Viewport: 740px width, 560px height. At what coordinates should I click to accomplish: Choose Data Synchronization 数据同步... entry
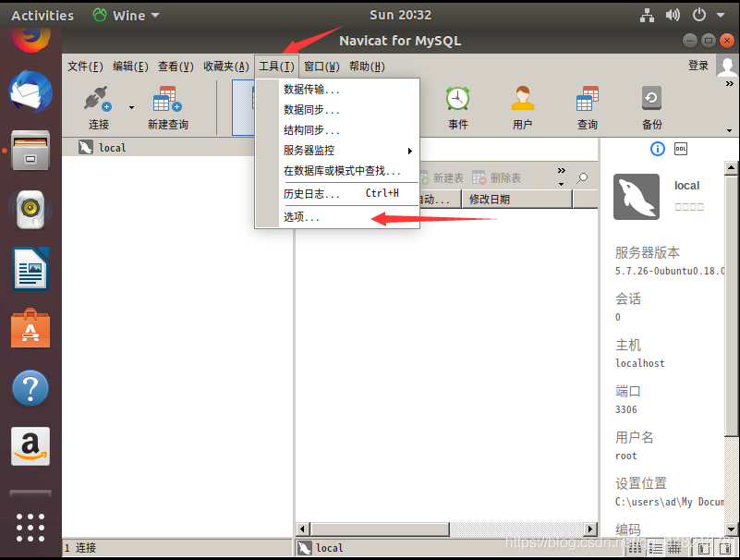click(x=337, y=110)
